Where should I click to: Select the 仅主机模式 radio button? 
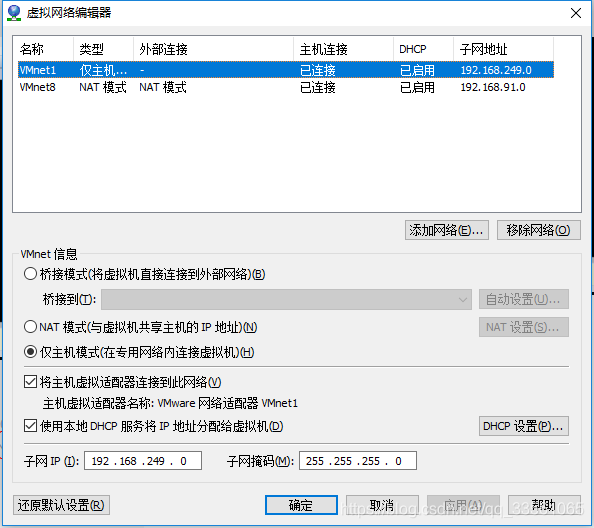point(30,352)
